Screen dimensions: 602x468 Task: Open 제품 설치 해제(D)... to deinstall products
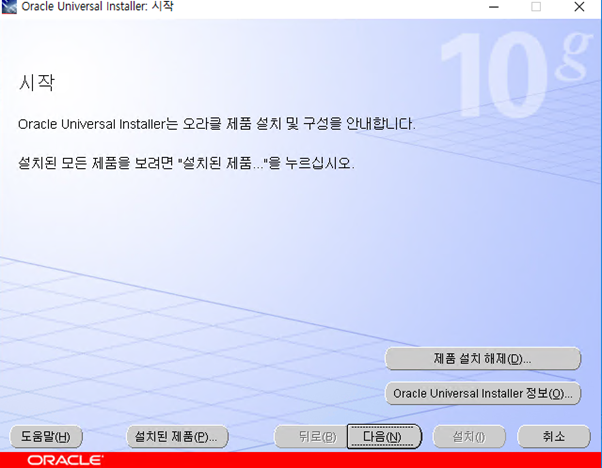pyautogui.click(x=483, y=359)
